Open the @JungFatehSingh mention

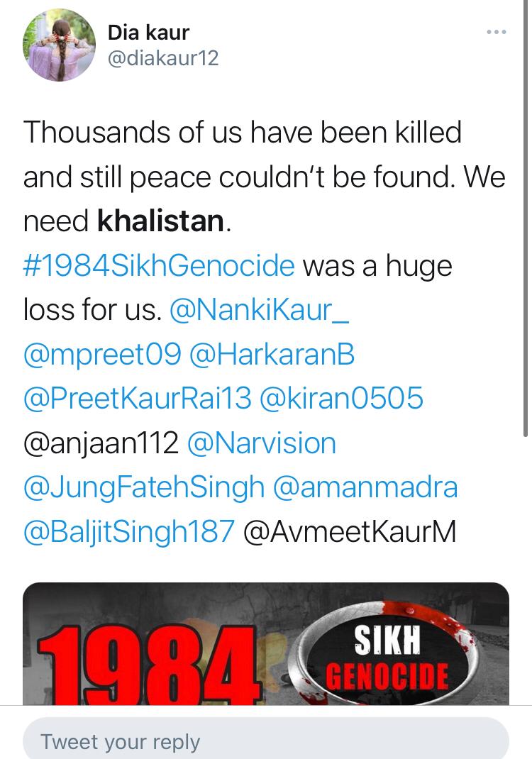click(144, 487)
